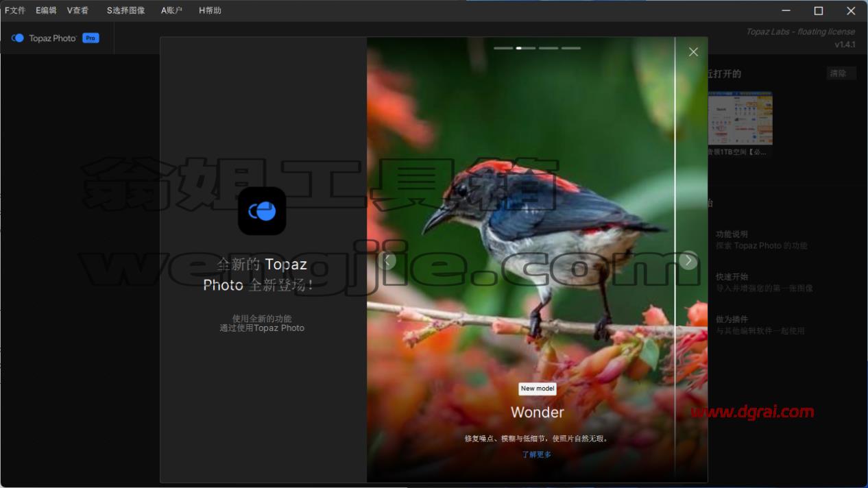The width and height of the screenshot is (868, 488).
Task: Close the welcome dialog with the X
Action: tap(693, 52)
